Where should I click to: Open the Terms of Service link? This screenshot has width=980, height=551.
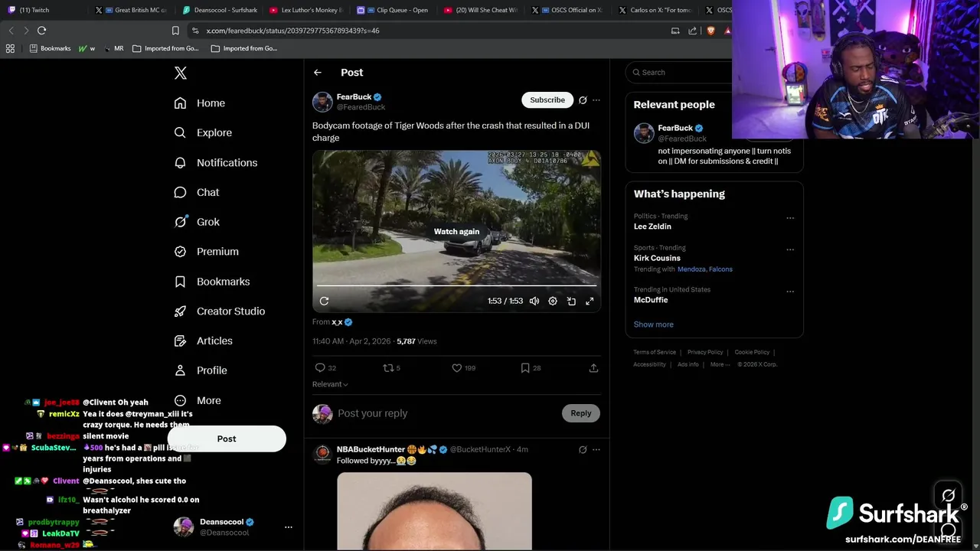(655, 352)
